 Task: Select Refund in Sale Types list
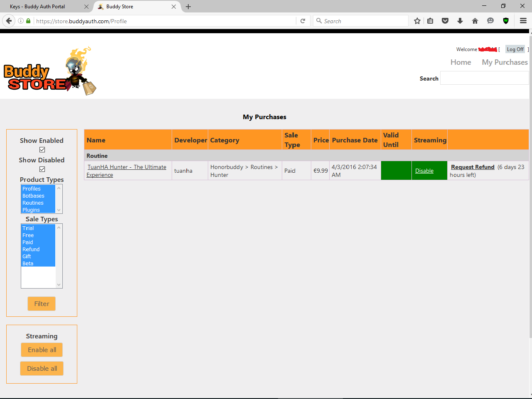tap(38, 250)
